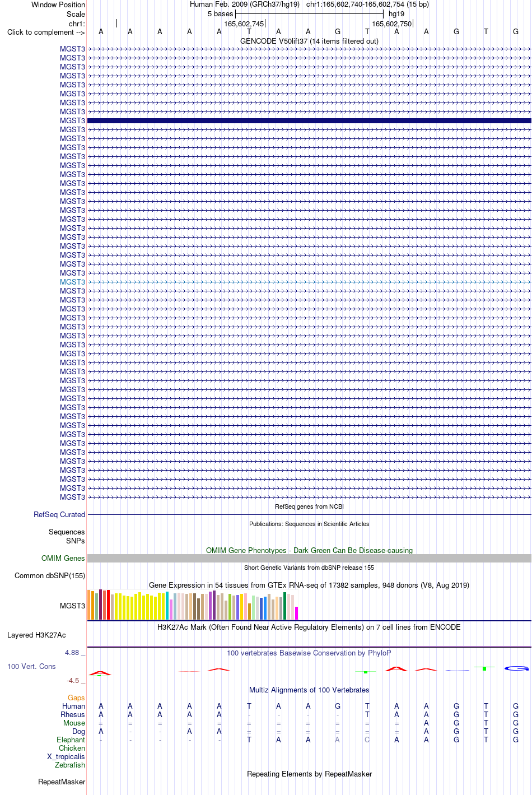Click the 'SNPs' label under Sequences
The height and width of the screenshot is (795, 532).
click(x=76, y=541)
